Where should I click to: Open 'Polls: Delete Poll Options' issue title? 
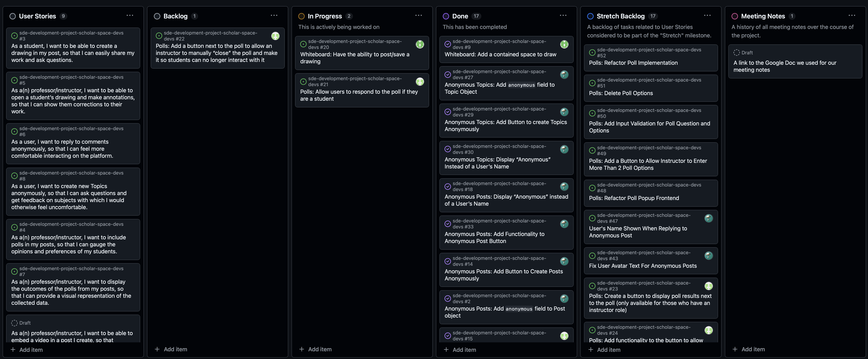click(x=621, y=93)
